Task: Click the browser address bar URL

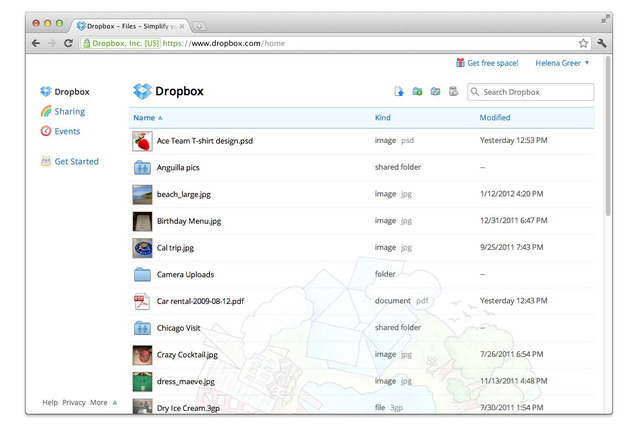Action: (x=224, y=43)
